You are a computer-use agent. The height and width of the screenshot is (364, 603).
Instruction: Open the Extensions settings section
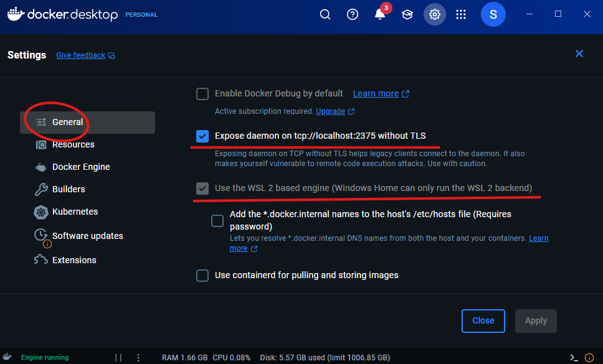point(74,260)
